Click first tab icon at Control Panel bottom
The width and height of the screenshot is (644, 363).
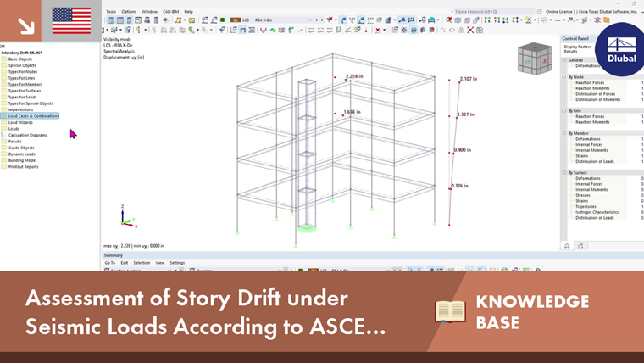point(567,245)
